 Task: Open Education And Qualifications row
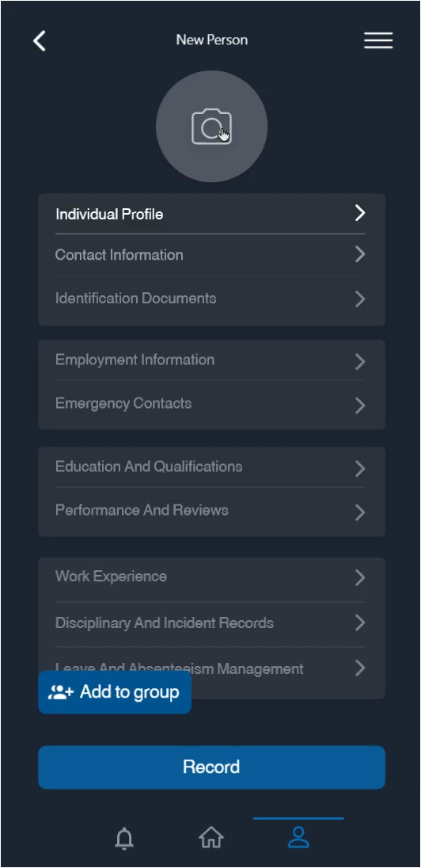[x=210, y=467]
